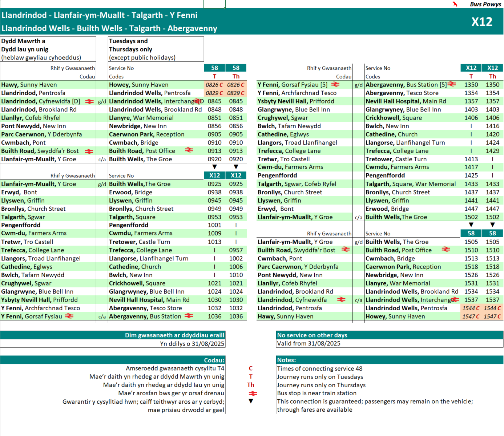Image resolution: width=504 pixels, height=436 pixels.
Task: Click the English route title ending in Abergavenny
Action: [109, 28]
